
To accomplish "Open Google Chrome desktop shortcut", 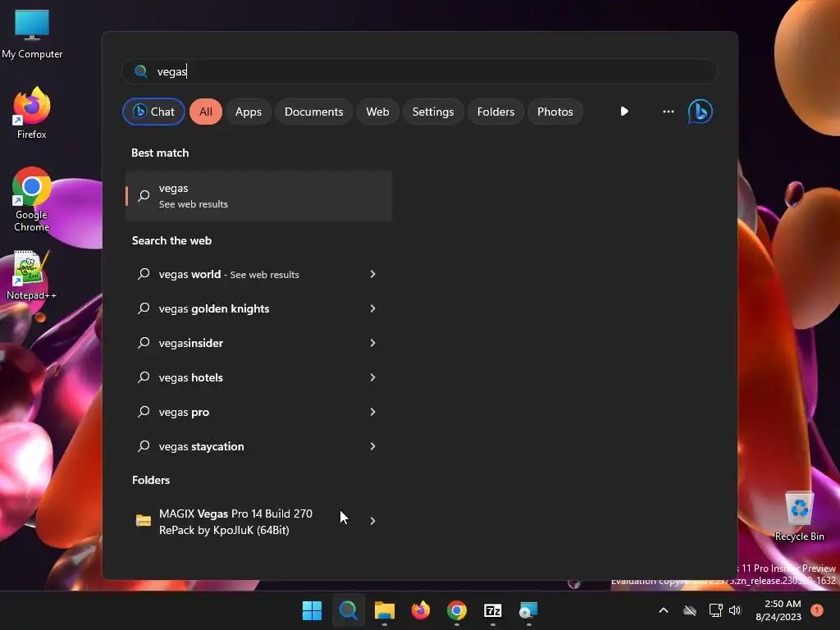I will (x=32, y=199).
